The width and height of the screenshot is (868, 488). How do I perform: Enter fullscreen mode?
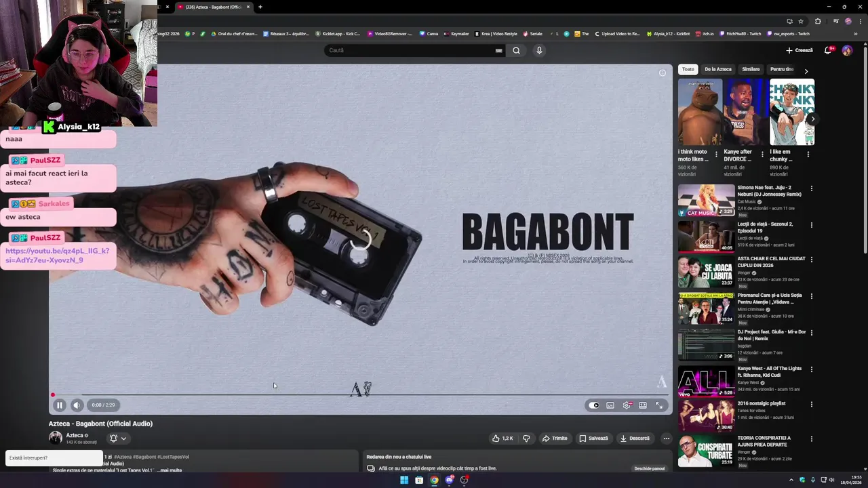click(x=659, y=405)
